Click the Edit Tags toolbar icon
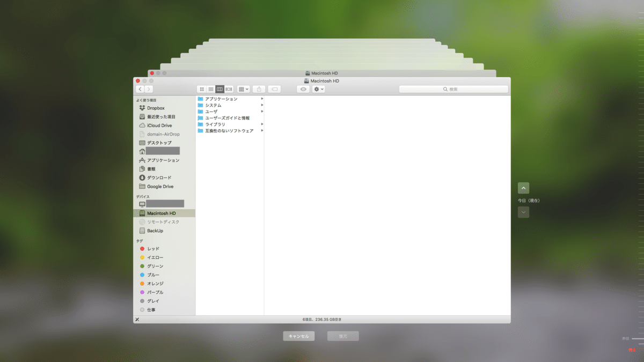The height and width of the screenshot is (362, 644). click(274, 89)
